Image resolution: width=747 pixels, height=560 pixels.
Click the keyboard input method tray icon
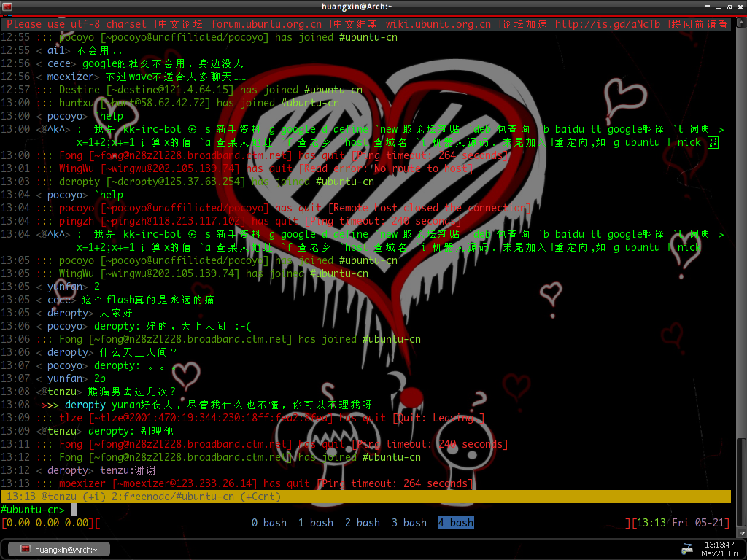(x=687, y=549)
